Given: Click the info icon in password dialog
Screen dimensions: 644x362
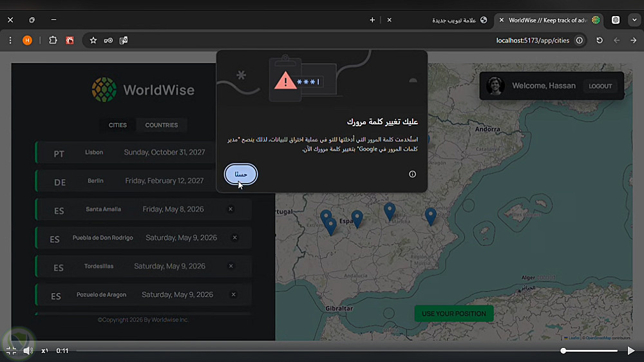Looking at the screenshot, I should click(x=412, y=174).
